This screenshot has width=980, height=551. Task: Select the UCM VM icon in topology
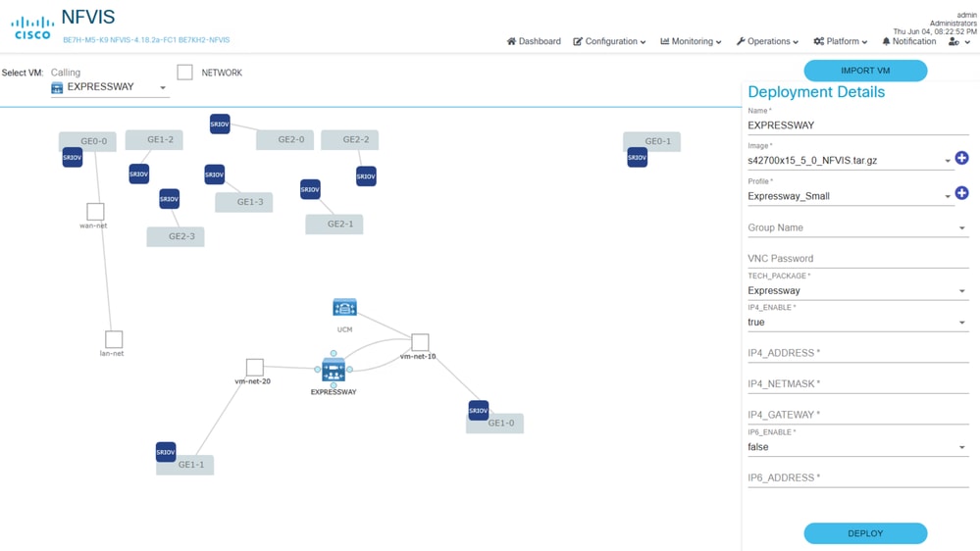pos(344,307)
